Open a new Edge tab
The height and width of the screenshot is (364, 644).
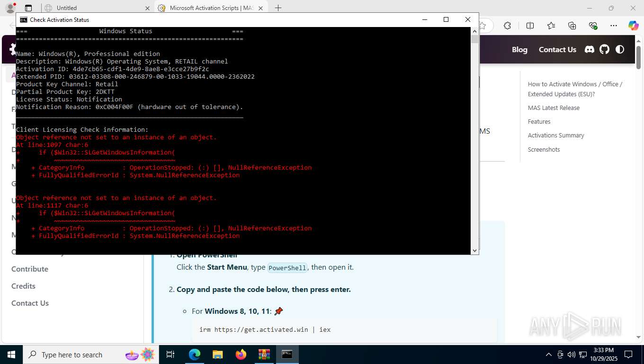278,8
